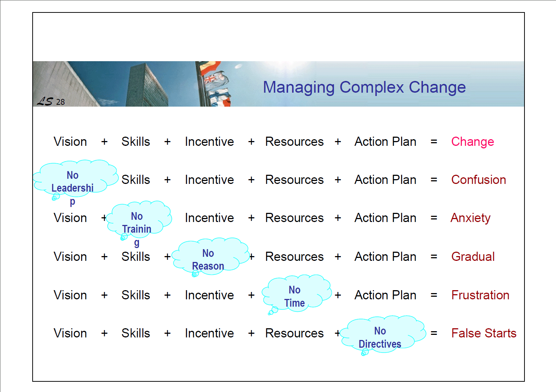Click the pink "Change" result word
The width and height of the screenshot is (556, 392).
point(472,142)
